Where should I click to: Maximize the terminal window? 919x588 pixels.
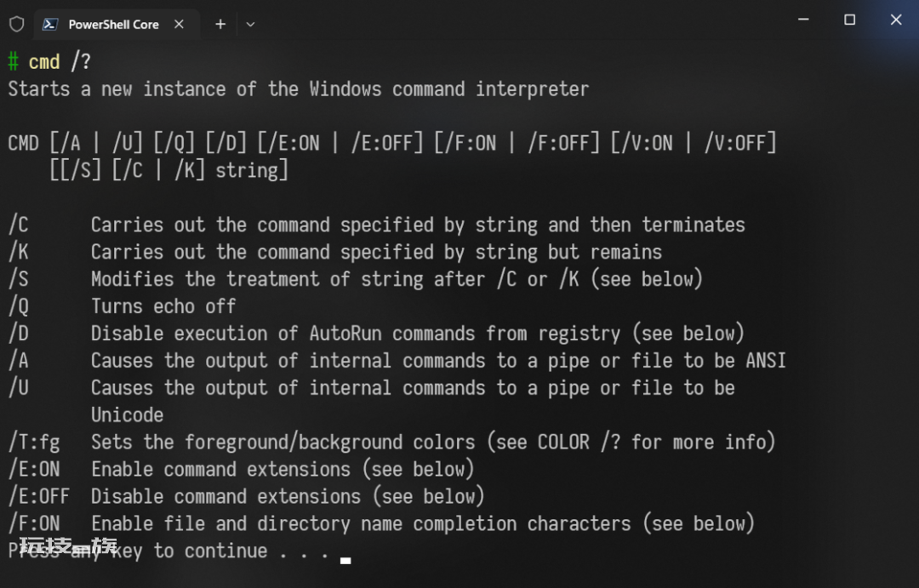click(849, 20)
